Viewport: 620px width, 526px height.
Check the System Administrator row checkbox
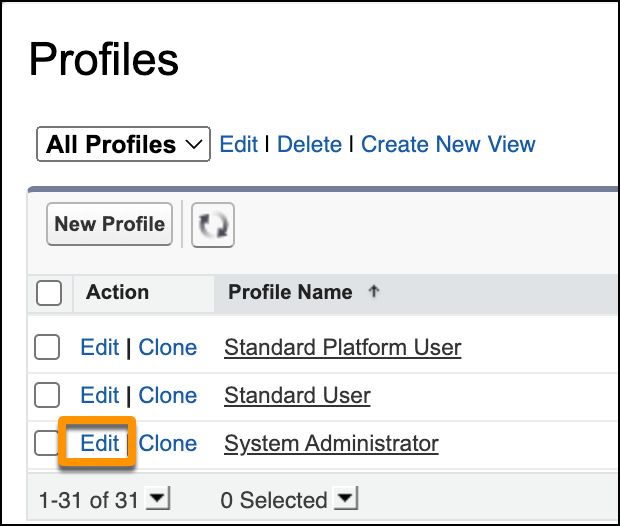pyautogui.click(x=46, y=443)
